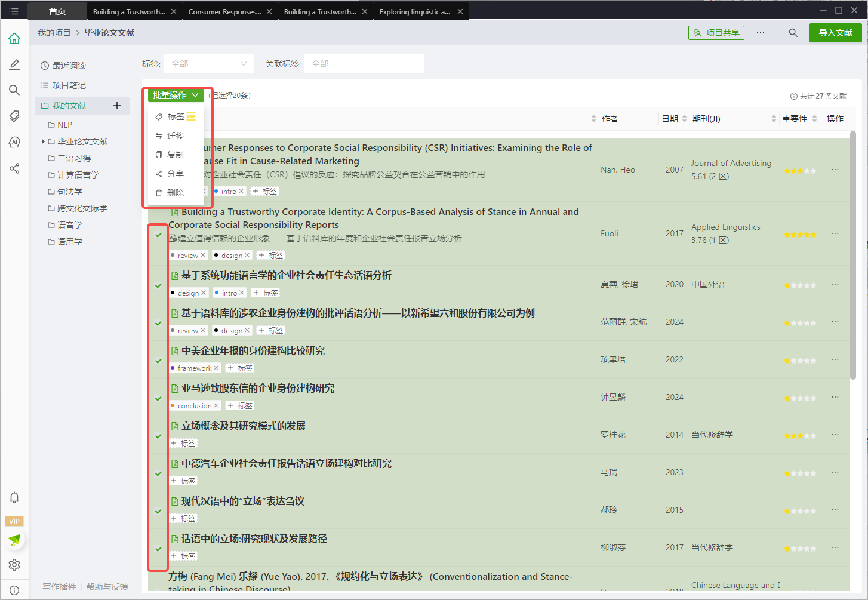This screenshot has width=868, height=600.
Task: Open the home icon in left sidebar
Action: pos(14,38)
